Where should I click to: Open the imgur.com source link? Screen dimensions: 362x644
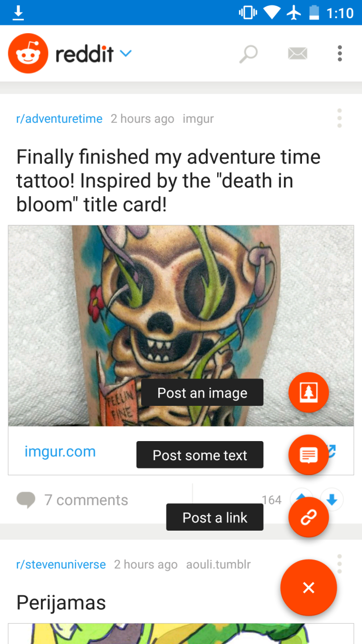[60, 451]
